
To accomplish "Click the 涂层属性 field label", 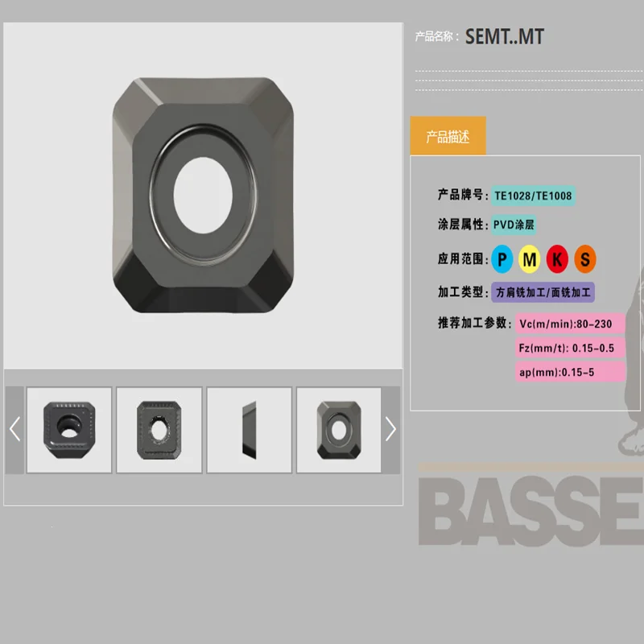I will click(x=462, y=225).
